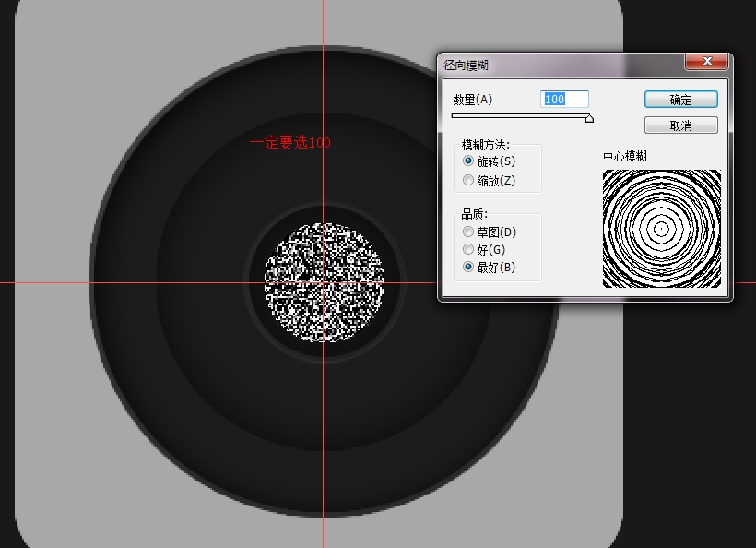
Task: Click the 品质 group label
Action: pos(474,215)
